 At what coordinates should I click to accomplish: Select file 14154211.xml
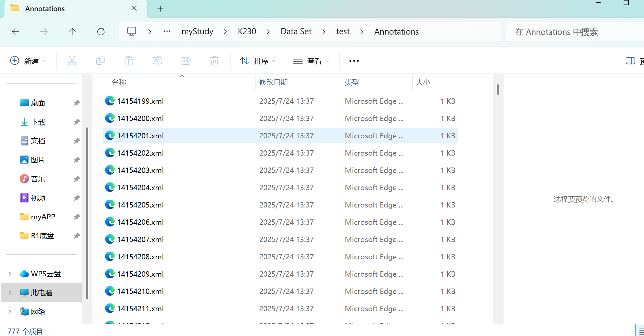[x=280, y=309]
